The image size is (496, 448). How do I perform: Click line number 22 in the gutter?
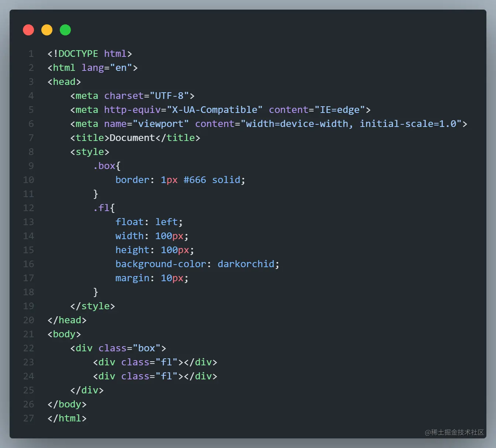28,348
